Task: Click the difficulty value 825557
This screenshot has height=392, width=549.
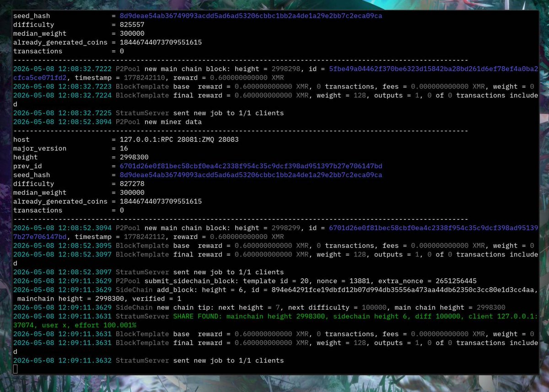Action: (132, 25)
